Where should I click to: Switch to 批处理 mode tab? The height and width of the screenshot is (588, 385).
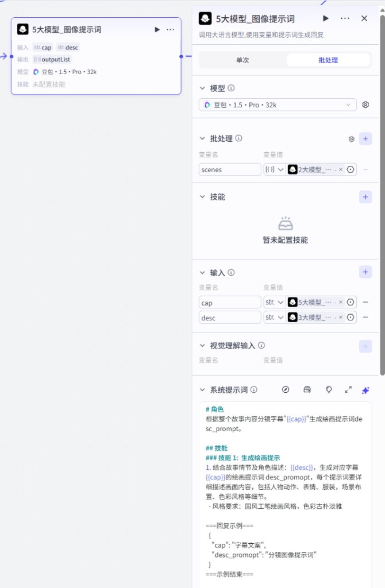(328, 60)
